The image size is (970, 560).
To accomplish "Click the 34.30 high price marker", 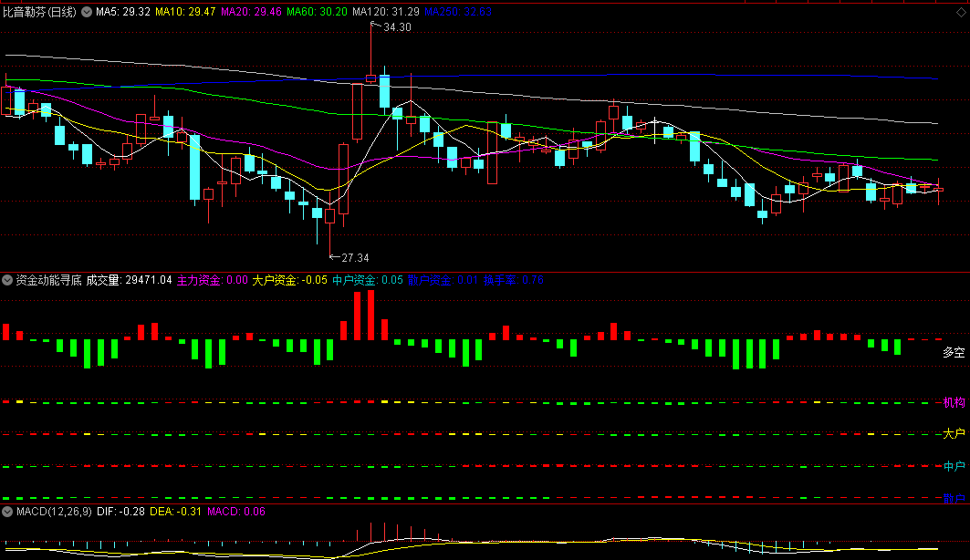I will point(397,27).
